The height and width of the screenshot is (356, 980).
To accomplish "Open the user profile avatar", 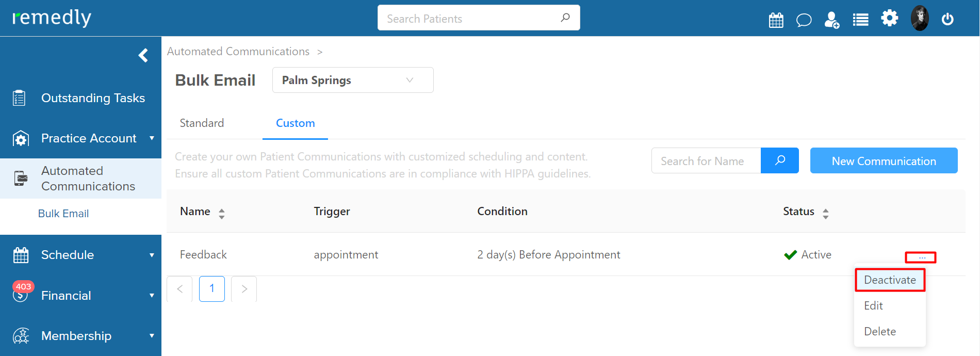I will point(920,19).
